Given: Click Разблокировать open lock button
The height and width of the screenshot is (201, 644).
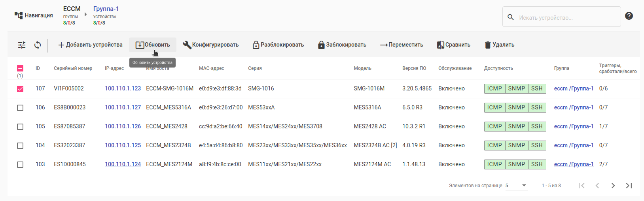Looking at the screenshot, I should (x=278, y=45).
